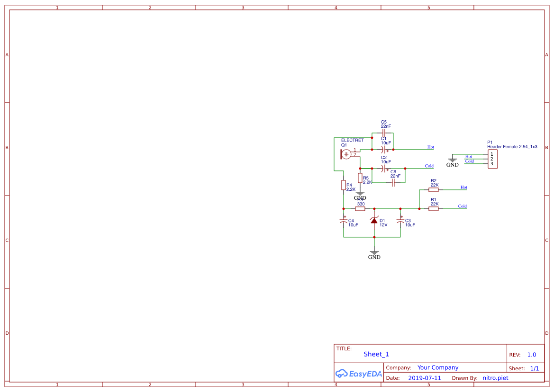Viewport: 554px width, 392px height.
Task: Click the EasyEDA logo in title block
Action: pos(359,374)
